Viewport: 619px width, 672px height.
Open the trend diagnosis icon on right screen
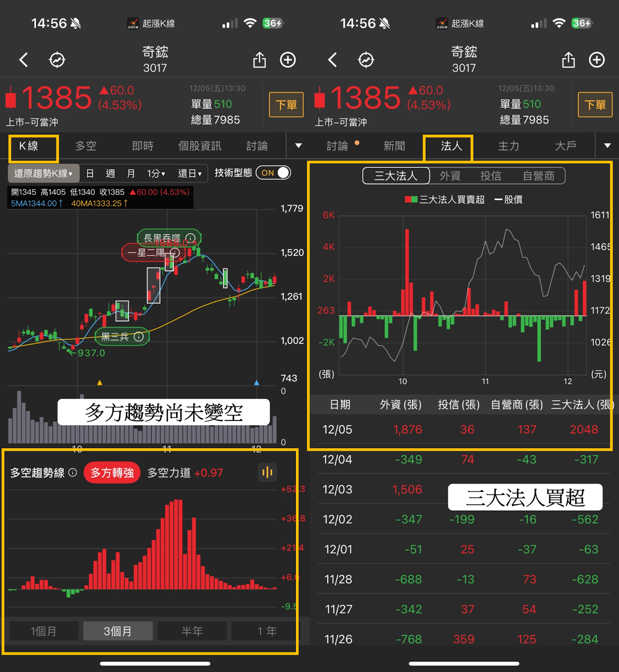point(366,60)
